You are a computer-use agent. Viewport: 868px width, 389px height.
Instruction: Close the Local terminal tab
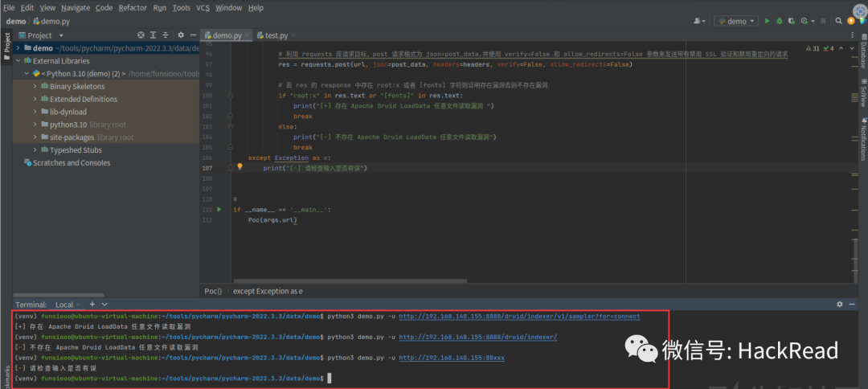pos(79,305)
